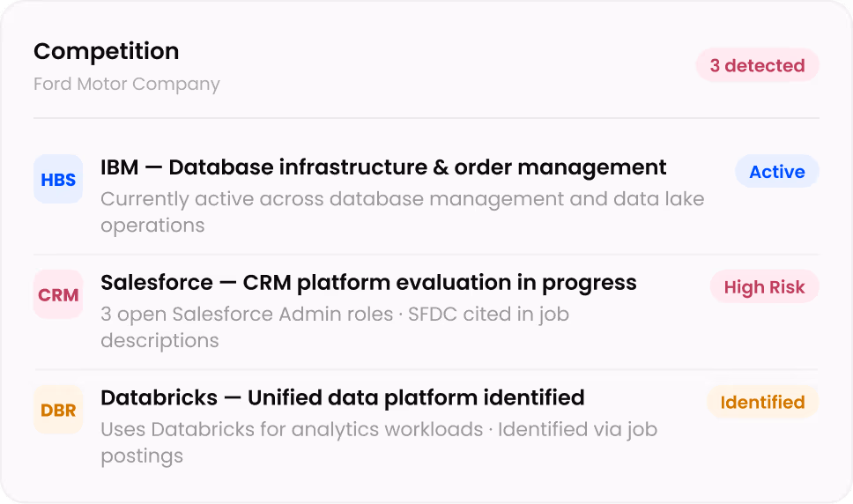The image size is (853, 504).
Task: Open the IBM database infrastructure entry title
Action: (383, 167)
